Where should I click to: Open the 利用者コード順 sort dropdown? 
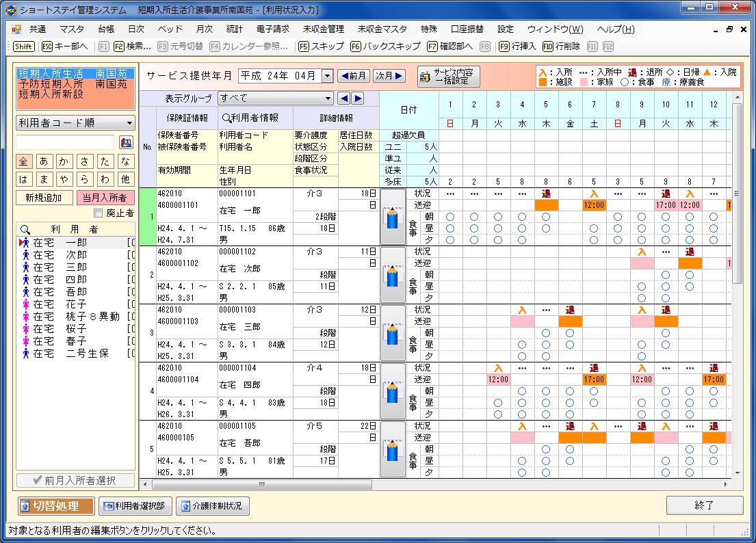tap(129, 123)
